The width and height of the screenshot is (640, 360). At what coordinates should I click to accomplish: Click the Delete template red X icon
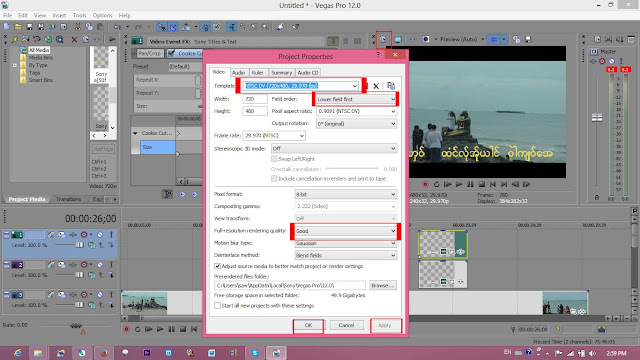coord(376,86)
